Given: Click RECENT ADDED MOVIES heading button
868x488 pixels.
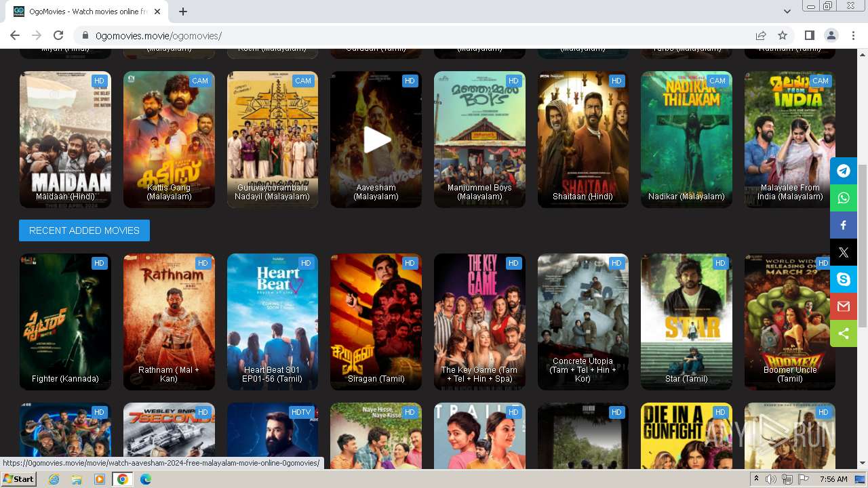Looking at the screenshot, I should click(x=84, y=230).
